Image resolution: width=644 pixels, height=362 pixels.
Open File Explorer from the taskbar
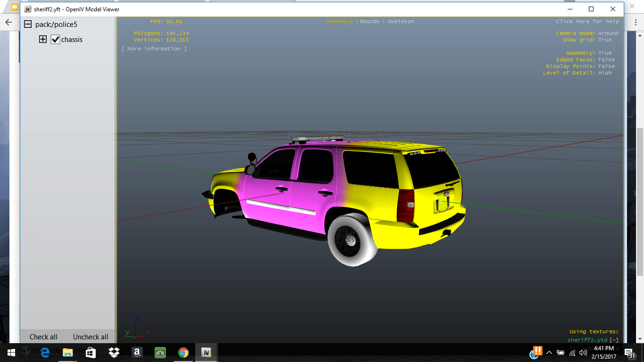[x=68, y=353]
